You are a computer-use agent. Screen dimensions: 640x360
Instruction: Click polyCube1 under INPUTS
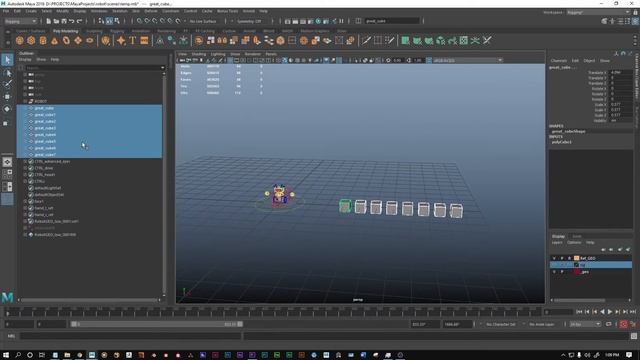[562, 142]
